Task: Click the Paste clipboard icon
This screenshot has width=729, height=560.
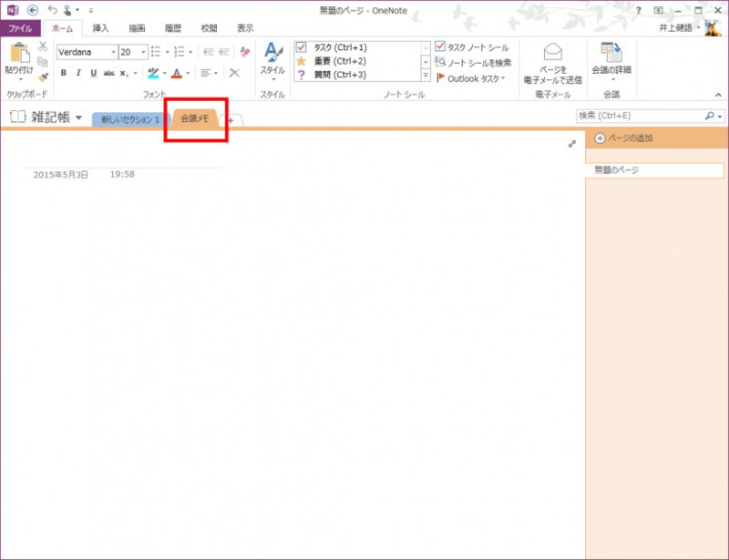Action: 19,53
